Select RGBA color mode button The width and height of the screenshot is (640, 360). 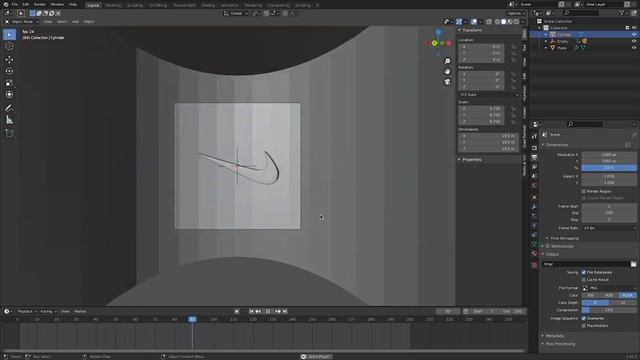(627, 295)
